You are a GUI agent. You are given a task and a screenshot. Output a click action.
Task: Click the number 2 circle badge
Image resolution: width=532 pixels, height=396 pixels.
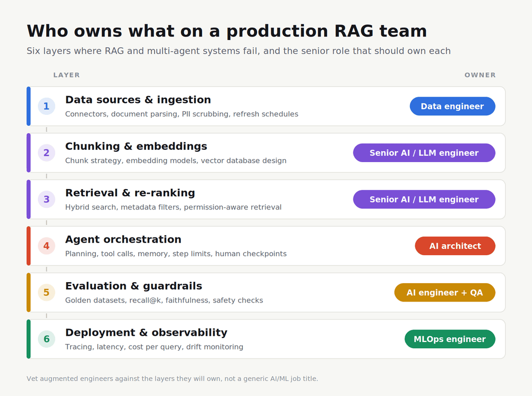46,153
